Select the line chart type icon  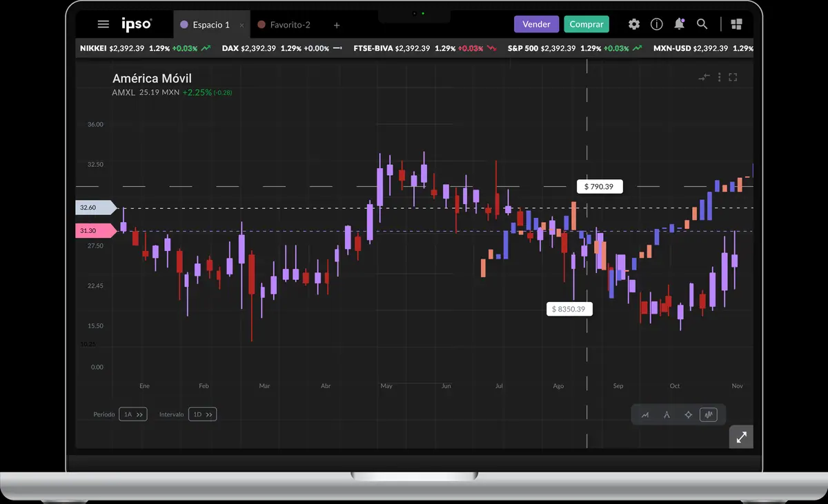click(645, 415)
